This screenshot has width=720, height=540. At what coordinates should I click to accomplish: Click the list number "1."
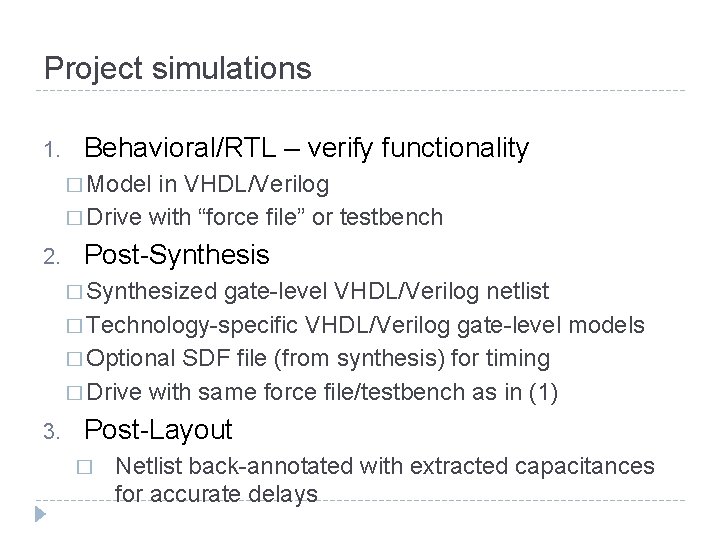(54, 151)
